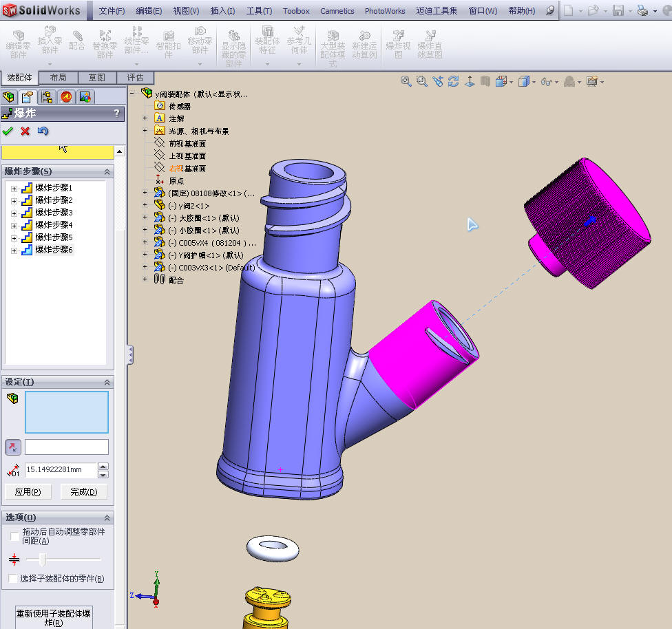This screenshot has height=629, width=672.
Task: Confirm explode with green checkmark
Action: pyautogui.click(x=8, y=131)
